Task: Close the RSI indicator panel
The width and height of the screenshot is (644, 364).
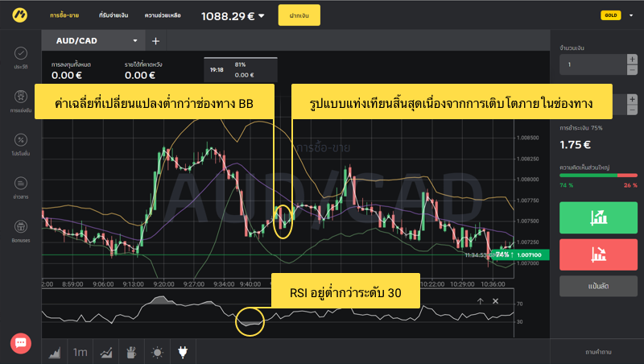Action: click(496, 301)
